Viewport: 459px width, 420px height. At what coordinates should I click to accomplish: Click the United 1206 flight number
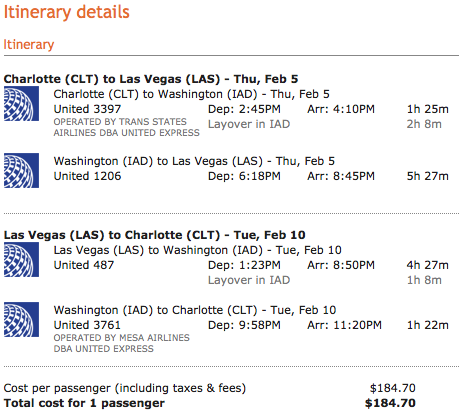tap(87, 176)
